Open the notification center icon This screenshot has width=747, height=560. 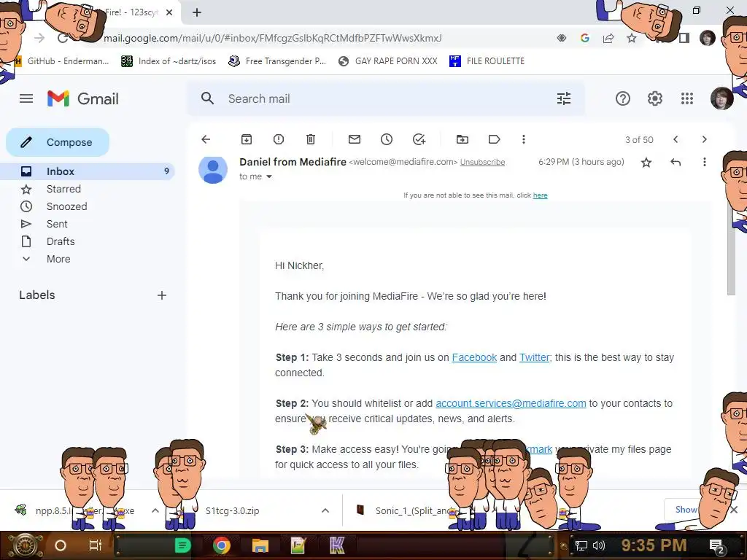pos(716,545)
